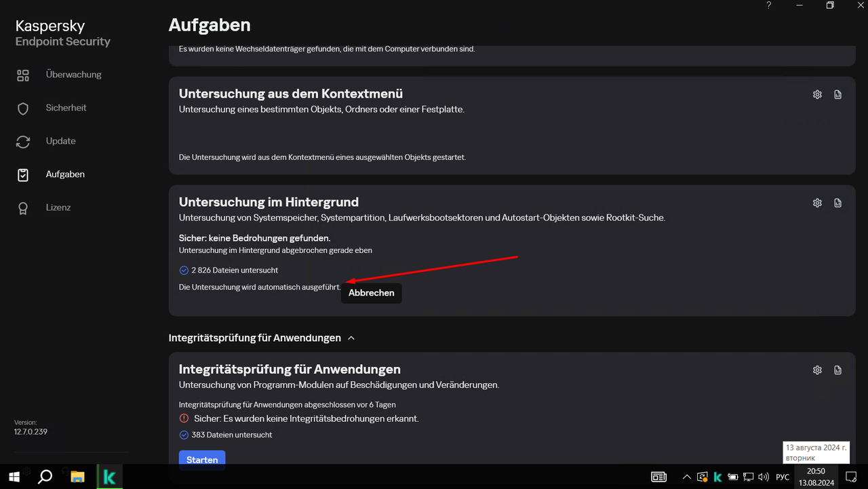868x489 pixels.
Task: Open News and interests taskbar icon
Action: click(658, 477)
